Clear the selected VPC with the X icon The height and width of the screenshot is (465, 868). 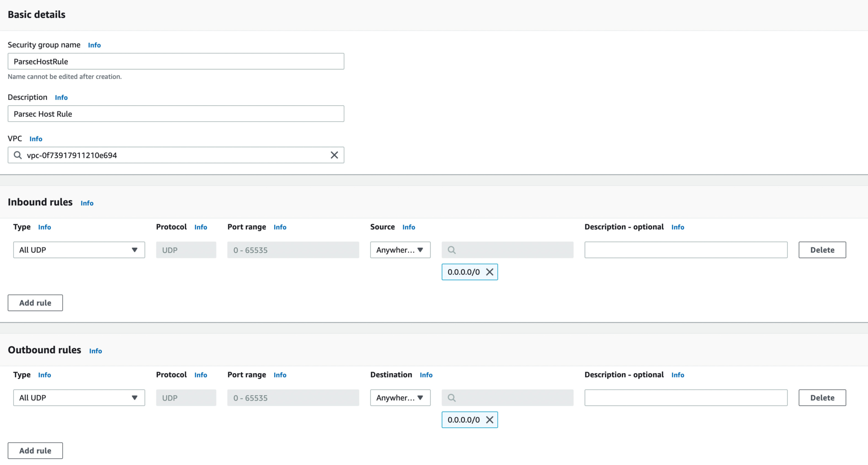tap(334, 155)
